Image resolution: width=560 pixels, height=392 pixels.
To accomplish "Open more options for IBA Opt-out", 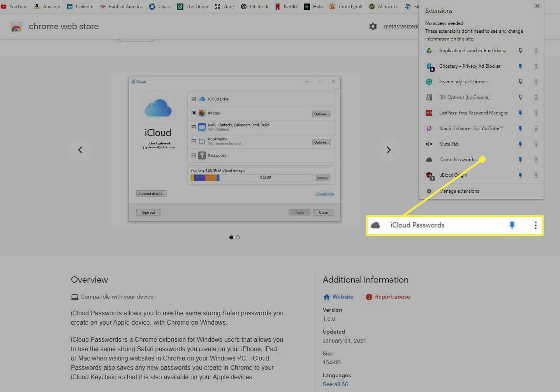I will coord(536,97).
